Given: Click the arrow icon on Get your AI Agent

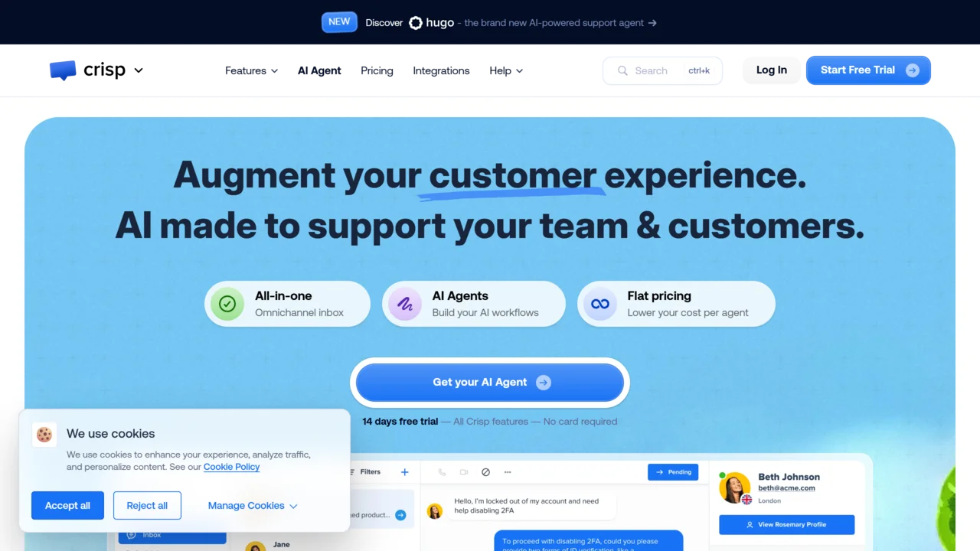Looking at the screenshot, I should pyautogui.click(x=544, y=383).
